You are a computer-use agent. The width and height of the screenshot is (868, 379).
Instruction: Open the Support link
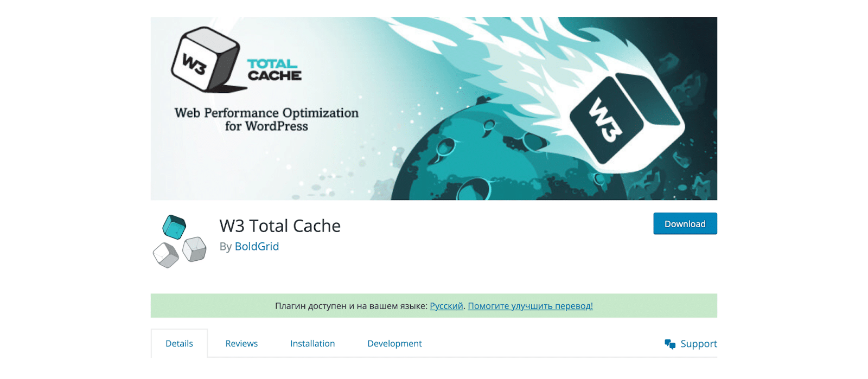pos(698,344)
